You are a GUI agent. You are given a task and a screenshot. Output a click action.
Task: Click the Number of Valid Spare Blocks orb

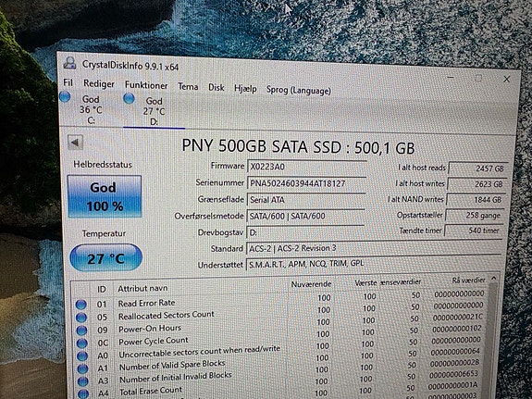82,368
